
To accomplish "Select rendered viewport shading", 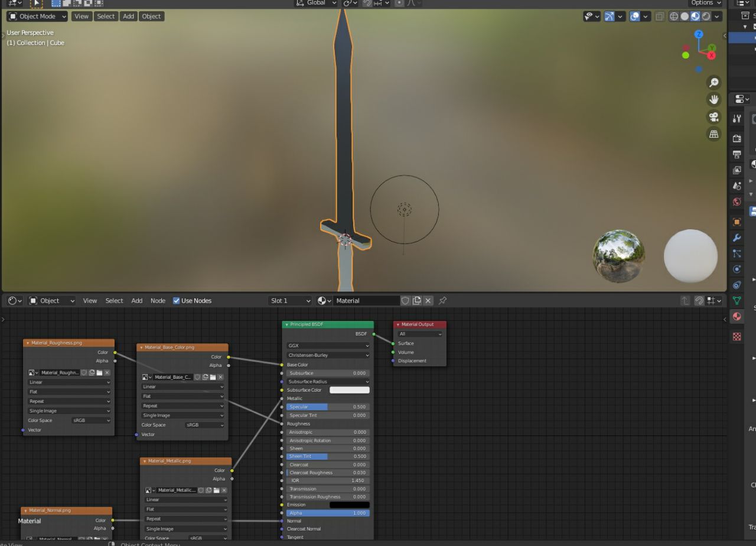I will tap(706, 17).
